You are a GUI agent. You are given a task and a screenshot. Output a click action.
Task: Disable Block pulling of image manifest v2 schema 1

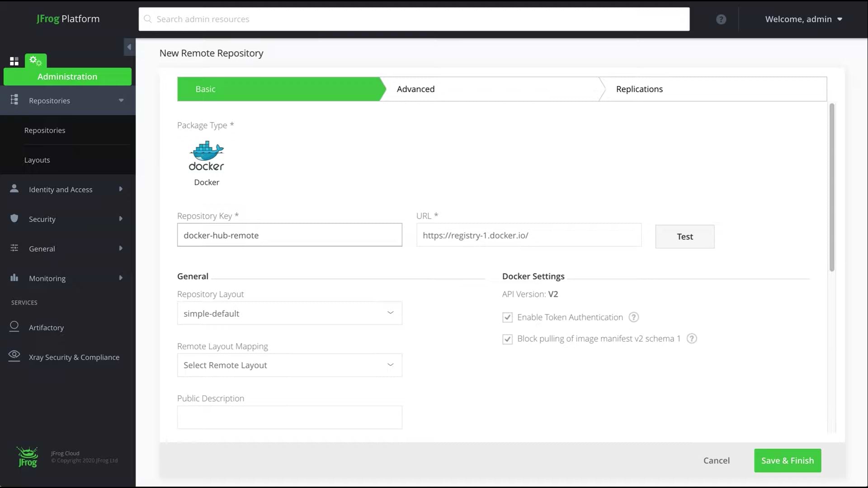pyautogui.click(x=507, y=339)
